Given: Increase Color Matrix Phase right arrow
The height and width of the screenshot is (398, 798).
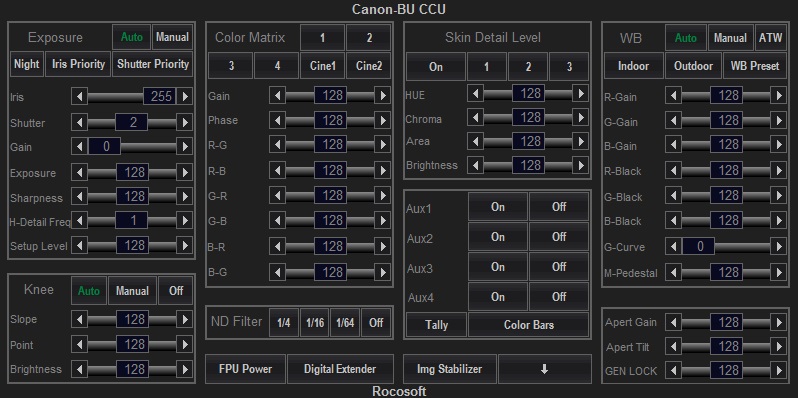Looking at the screenshot, I should pyautogui.click(x=383, y=120).
